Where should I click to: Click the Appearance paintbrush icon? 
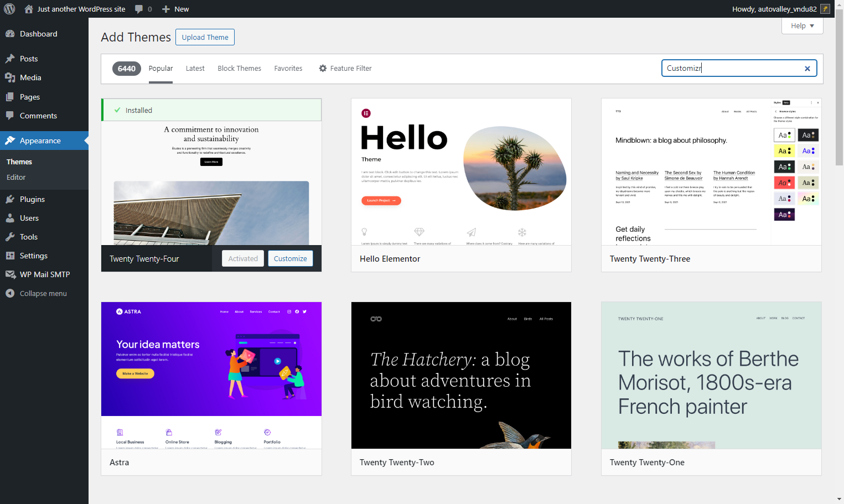point(10,141)
